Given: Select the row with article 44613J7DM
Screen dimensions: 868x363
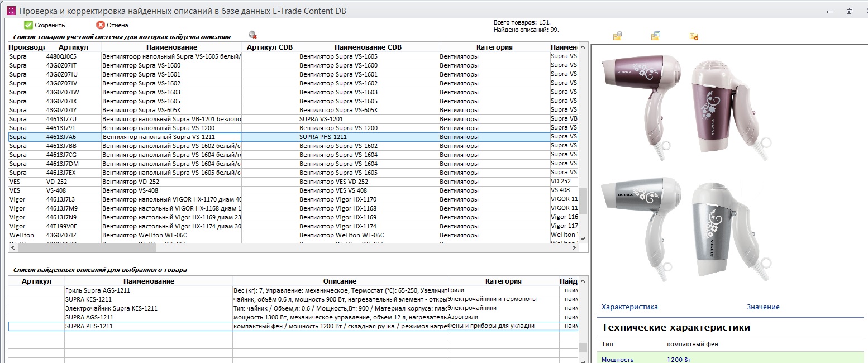Looking at the screenshot, I should [x=293, y=164].
